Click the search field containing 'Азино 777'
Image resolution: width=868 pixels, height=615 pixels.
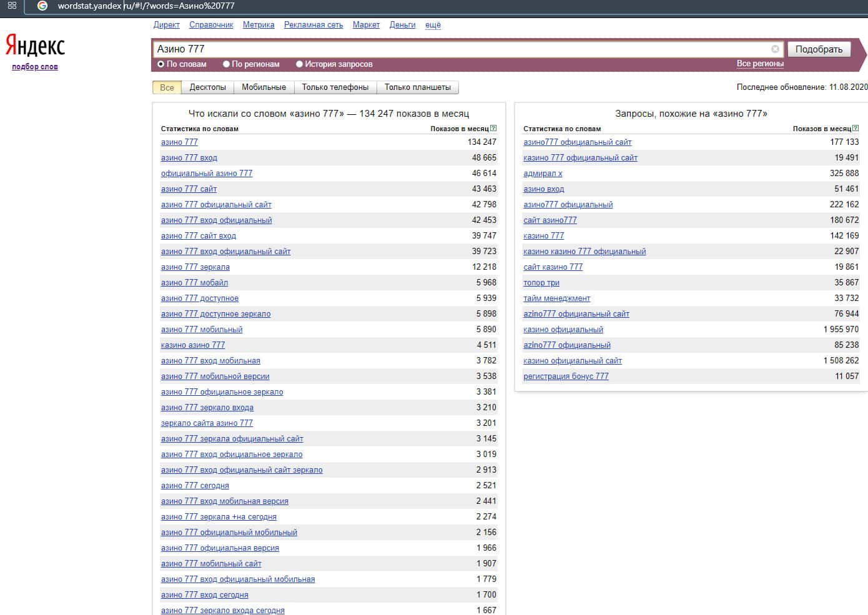point(462,49)
